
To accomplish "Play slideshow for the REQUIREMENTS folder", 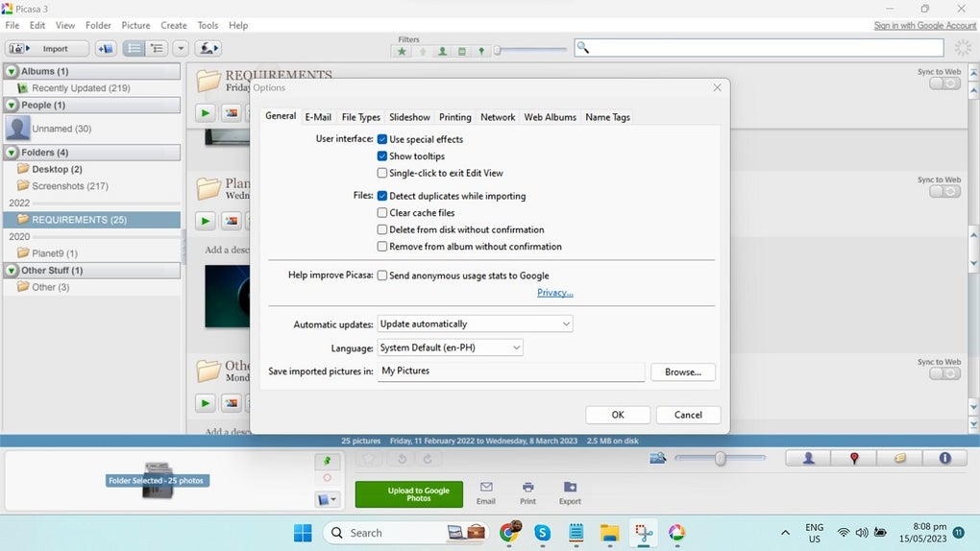I will pyautogui.click(x=205, y=113).
